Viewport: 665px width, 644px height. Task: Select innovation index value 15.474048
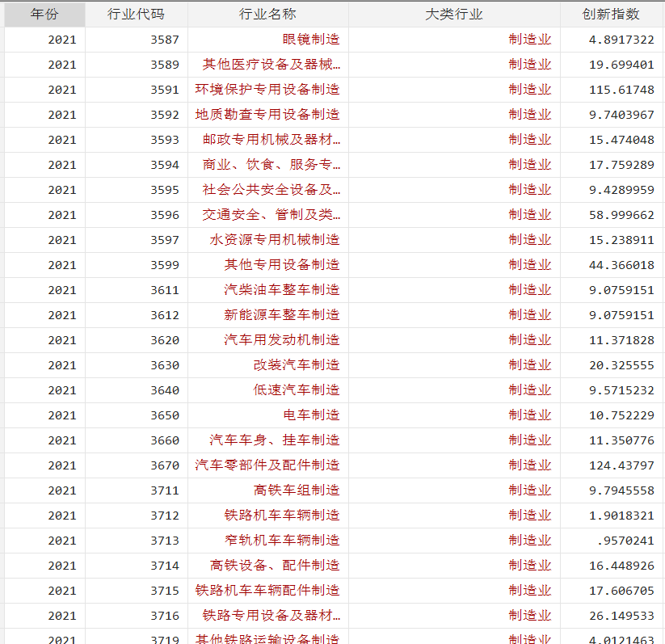click(x=611, y=140)
